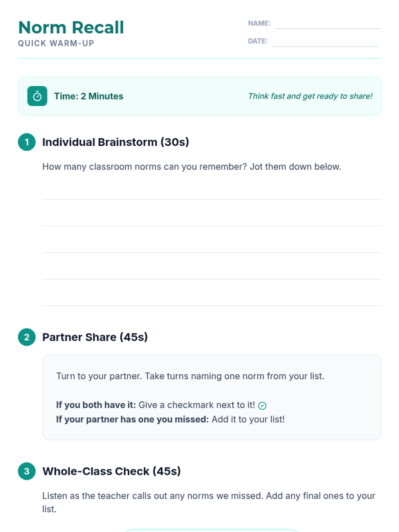Select the step 1 number badge
399x532 pixels.
pyautogui.click(x=27, y=142)
